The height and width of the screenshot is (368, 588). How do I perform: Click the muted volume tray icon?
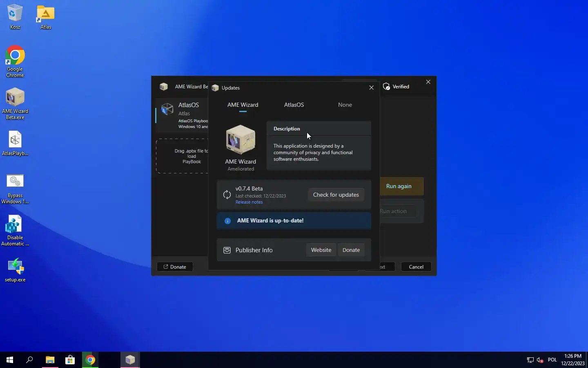click(540, 360)
